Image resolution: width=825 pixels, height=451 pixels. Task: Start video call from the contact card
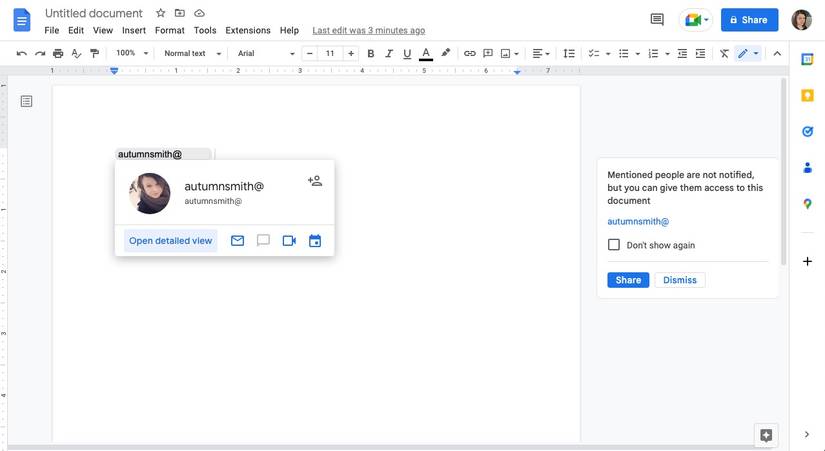pos(289,240)
